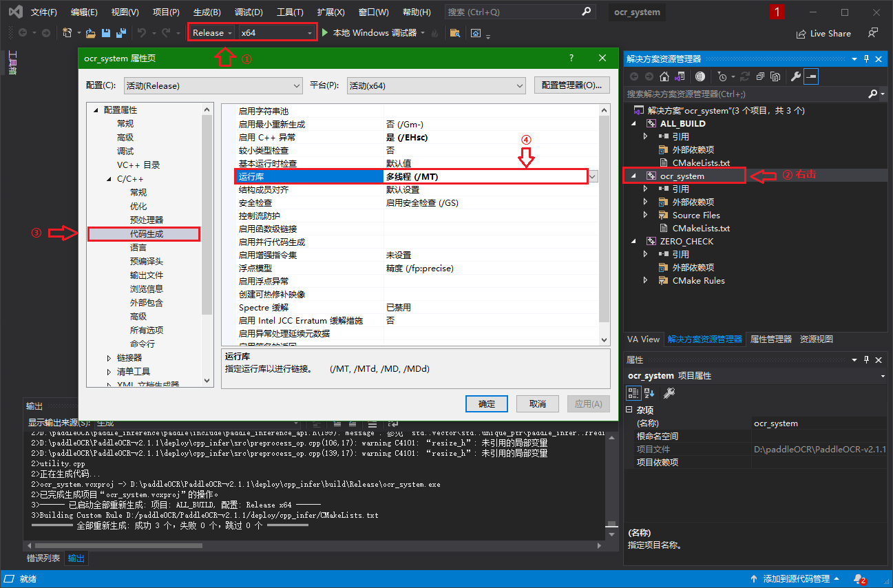Switch Properties panel to alphabetical sorting
This screenshot has width=893, height=588.
point(649,393)
